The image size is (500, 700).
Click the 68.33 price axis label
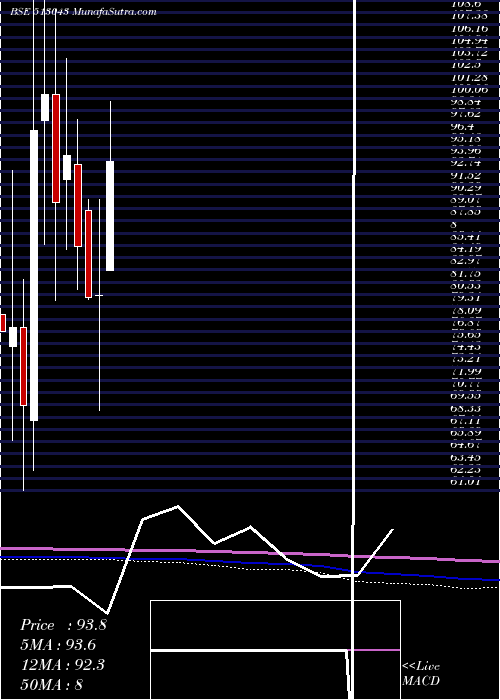pyautogui.click(x=464, y=408)
